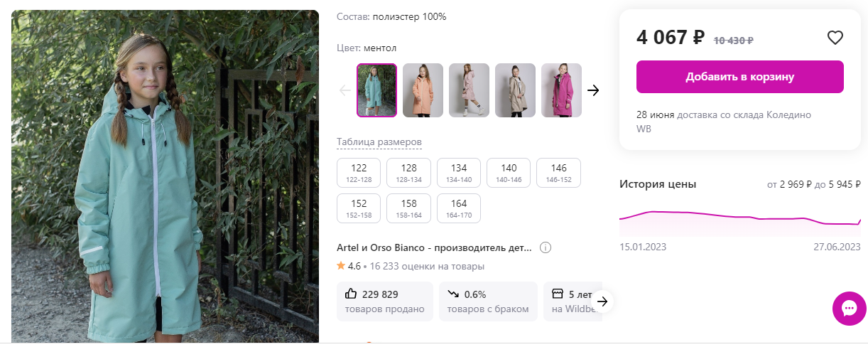Add item to favorites with heart icon
The image size is (868, 347).
point(835,38)
